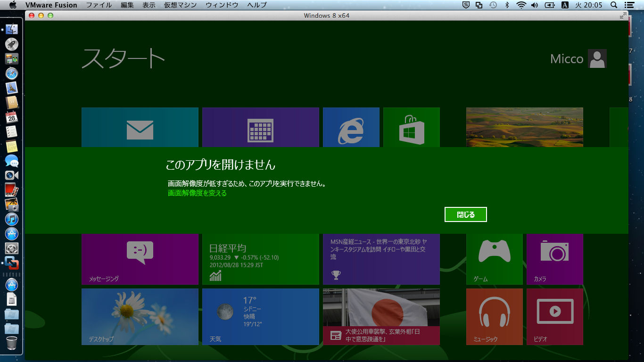Open Finder from the dock
The width and height of the screenshot is (644, 362).
click(x=12, y=29)
